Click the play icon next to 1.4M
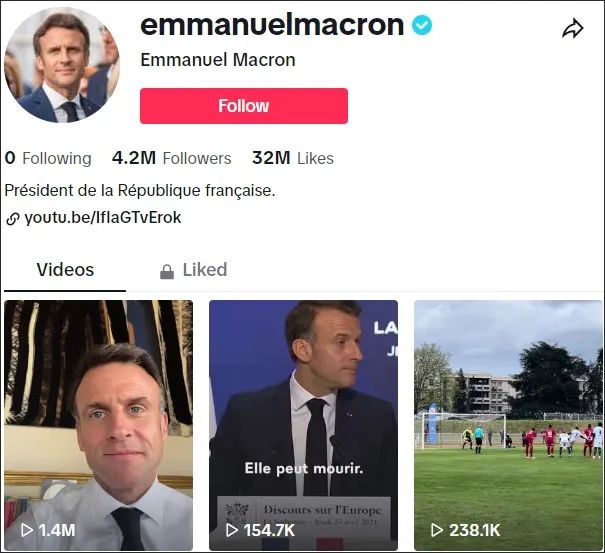The height and width of the screenshot is (553, 605). (x=27, y=530)
